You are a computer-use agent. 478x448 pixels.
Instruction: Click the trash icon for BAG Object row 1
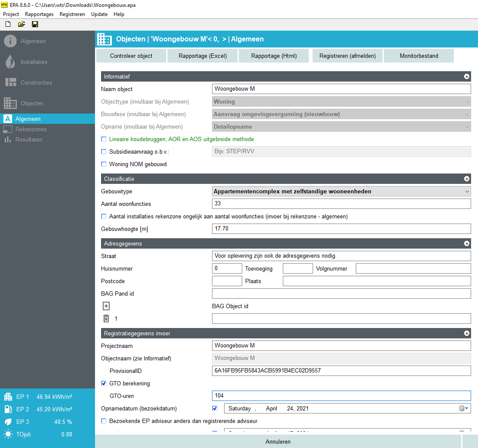(x=106, y=319)
